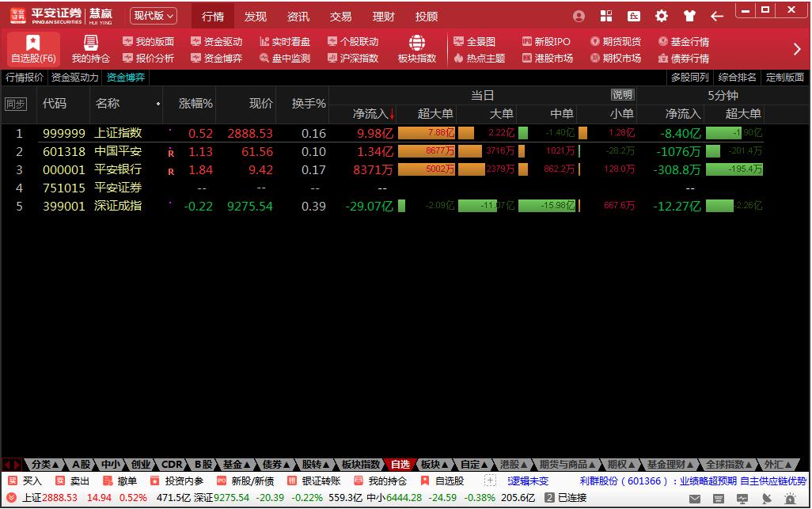This screenshot has height=509, width=812.
Task: Select the CDR market tab
Action: 172,465
